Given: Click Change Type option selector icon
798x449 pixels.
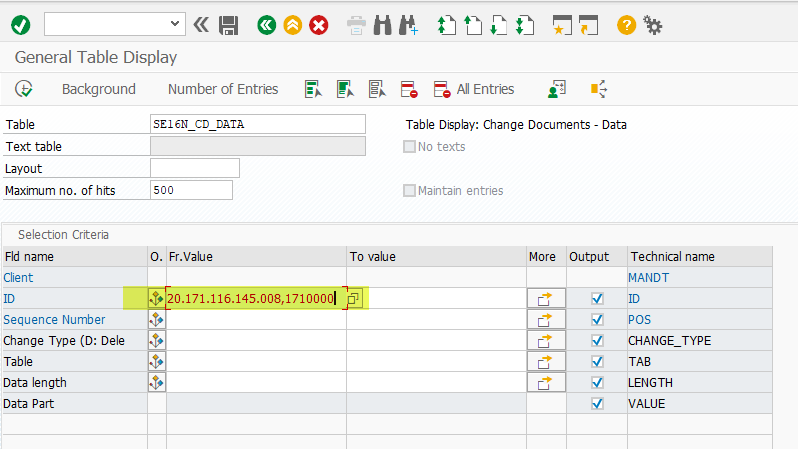Looking at the screenshot, I should point(156,341).
